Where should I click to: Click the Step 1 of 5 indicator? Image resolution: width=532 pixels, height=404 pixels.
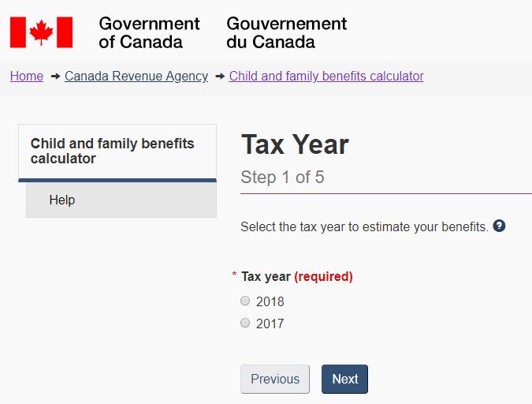point(282,177)
